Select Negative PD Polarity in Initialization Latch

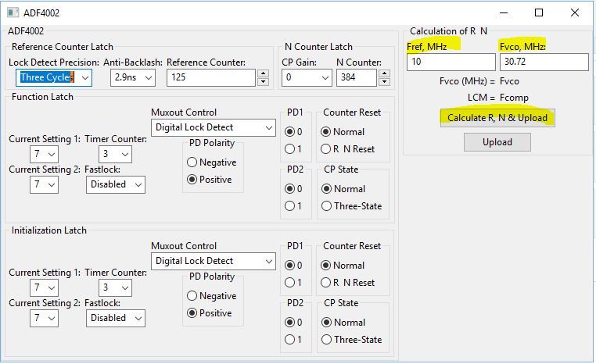(x=212, y=296)
